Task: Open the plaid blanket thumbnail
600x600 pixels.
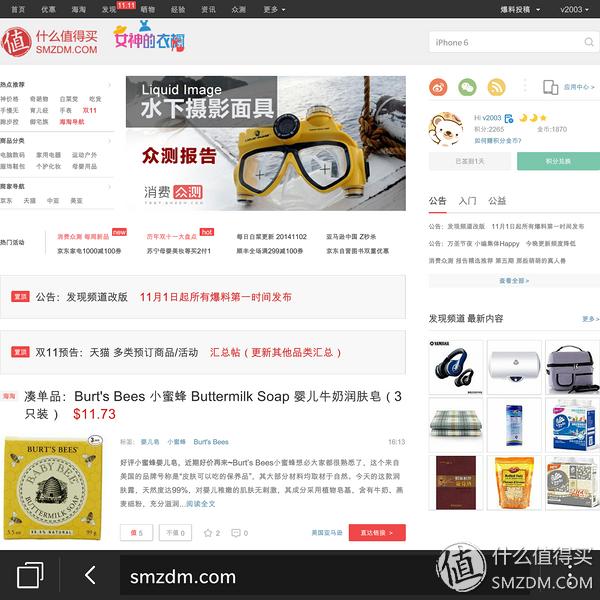Action: tap(455, 425)
